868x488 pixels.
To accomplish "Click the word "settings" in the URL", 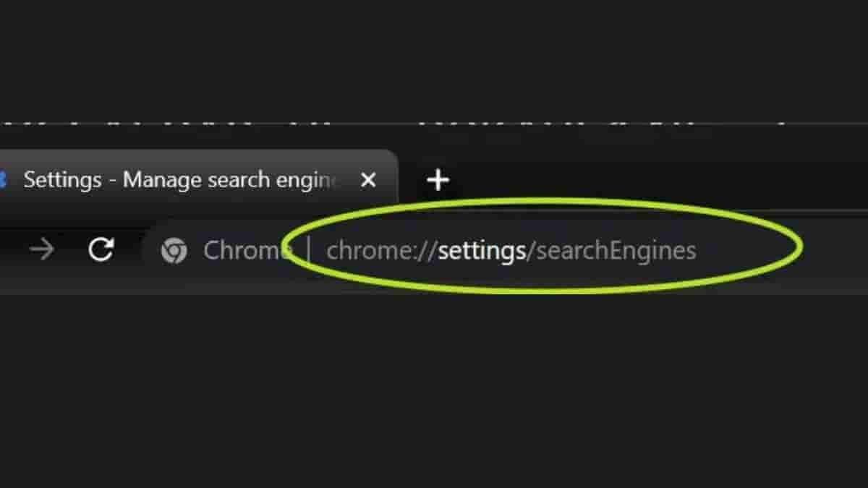I will 482,251.
